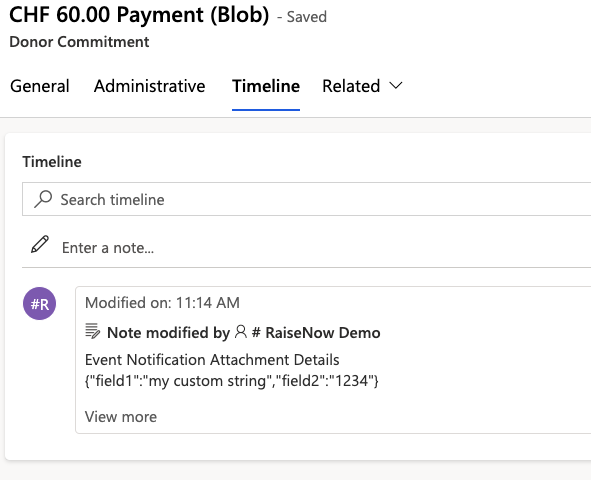Select the Timeline tab

point(266,86)
